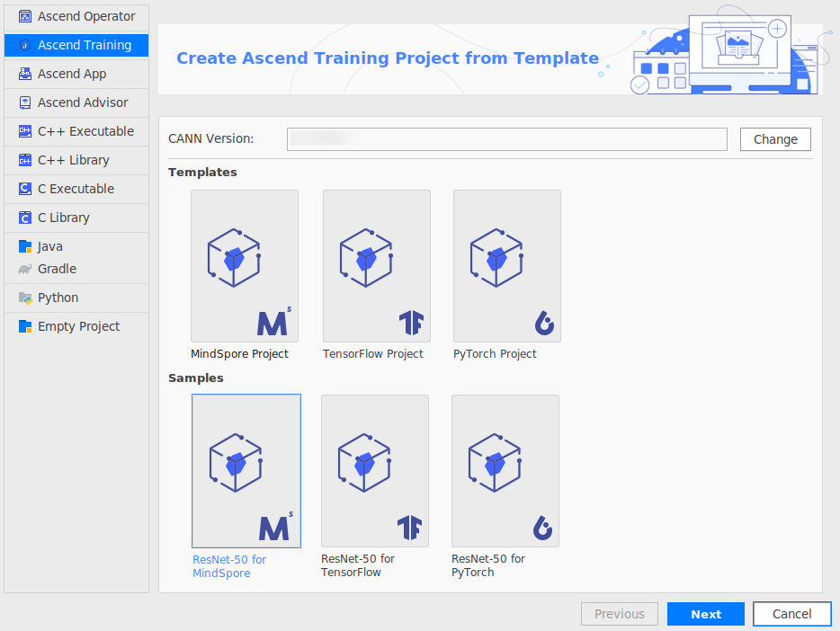Choose C Executable project type

pyautogui.click(x=76, y=189)
